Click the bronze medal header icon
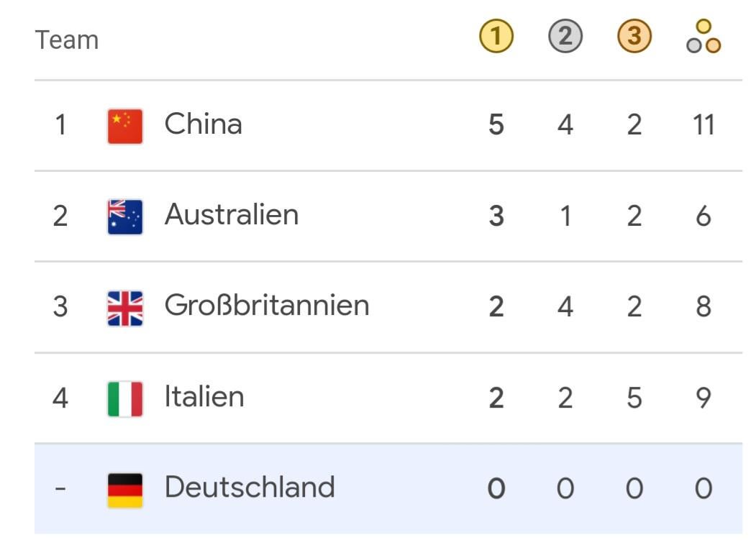This screenshot has width=756, height=558. click(x=634, y=36)
